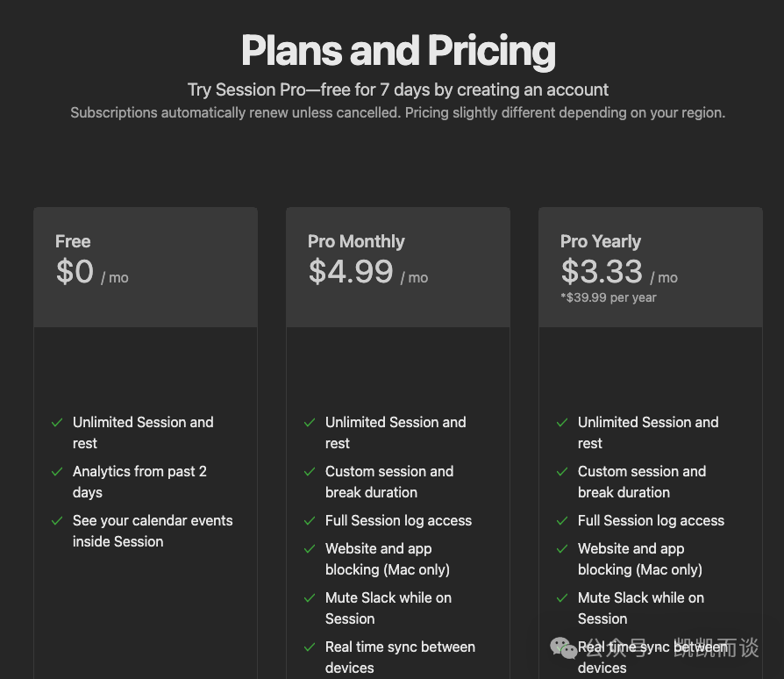Screen dimensions: 784x679
Task: Click the Pro Monthly Mute Slack checkmark
Action: click(310, 598)
